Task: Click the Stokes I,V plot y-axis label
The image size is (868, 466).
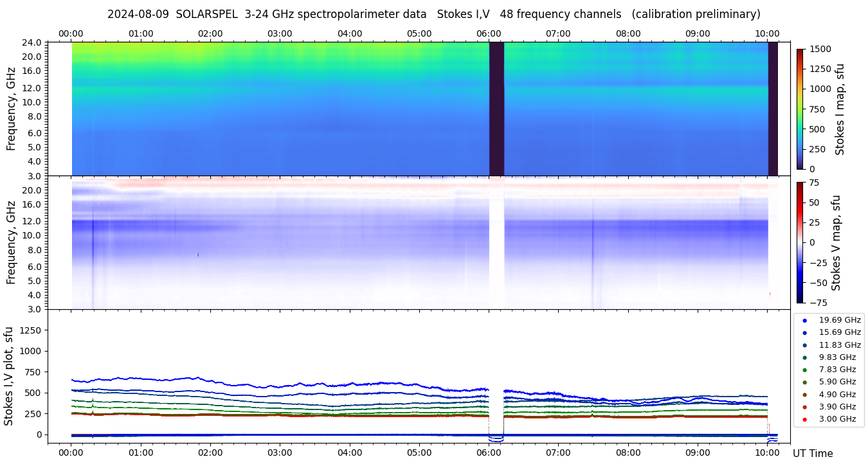Action: (9, 376)
